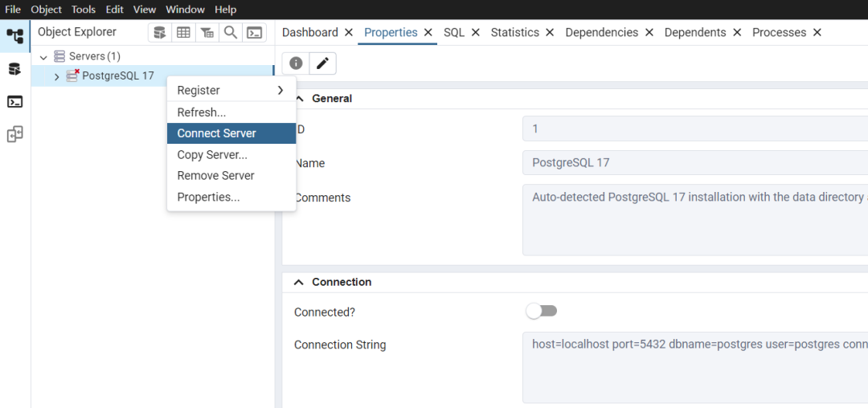The width and height of the screenshot is (868, 408).
Task: Open the View menu
Action: pos(145,10)
